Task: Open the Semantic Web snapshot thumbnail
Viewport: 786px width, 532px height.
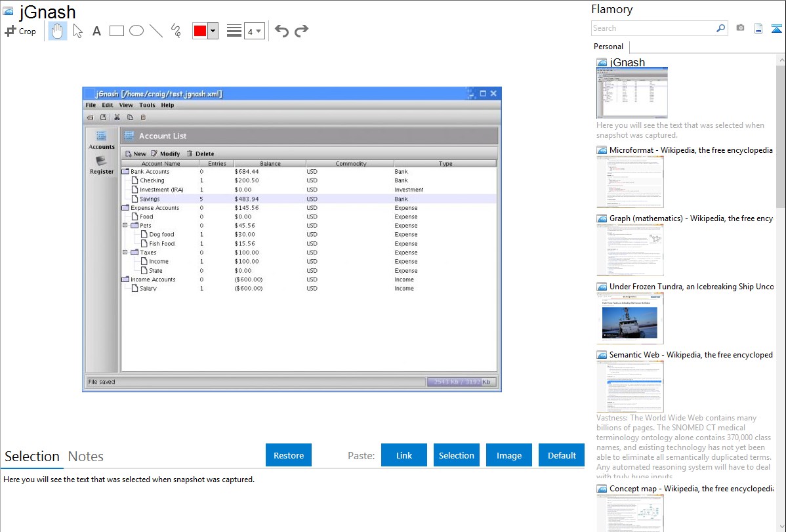Action: [x=630, y=386]
